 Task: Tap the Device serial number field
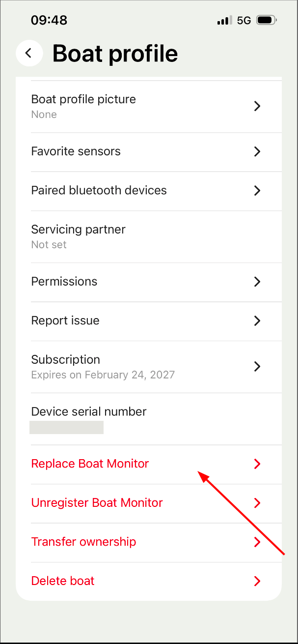[149, 419]
